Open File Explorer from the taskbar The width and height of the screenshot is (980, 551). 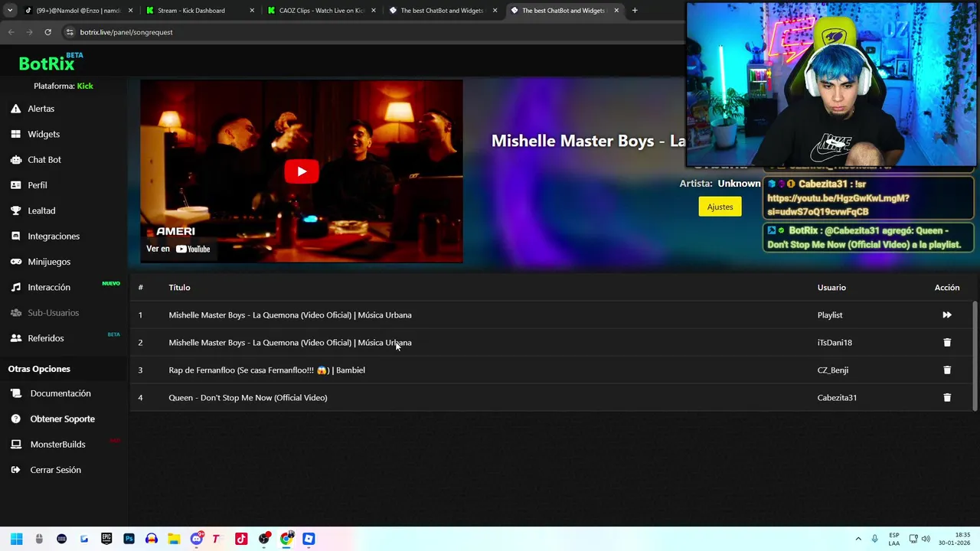click(174, 539)
